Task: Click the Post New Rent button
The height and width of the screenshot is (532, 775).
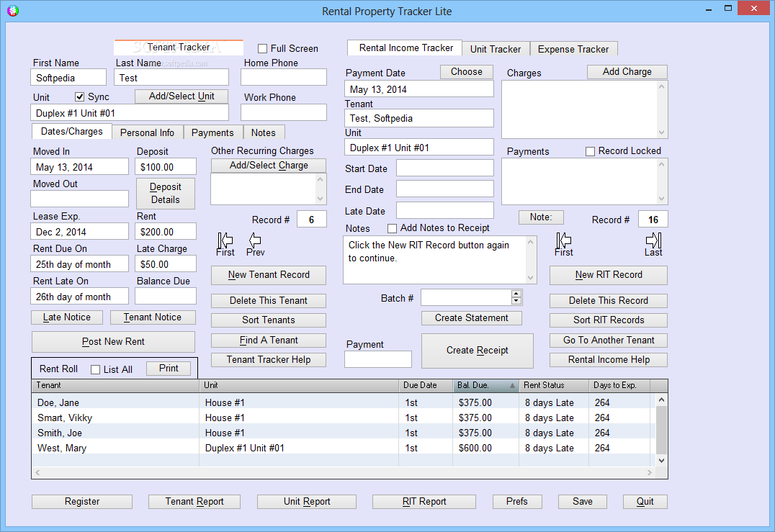Action: 113,342
